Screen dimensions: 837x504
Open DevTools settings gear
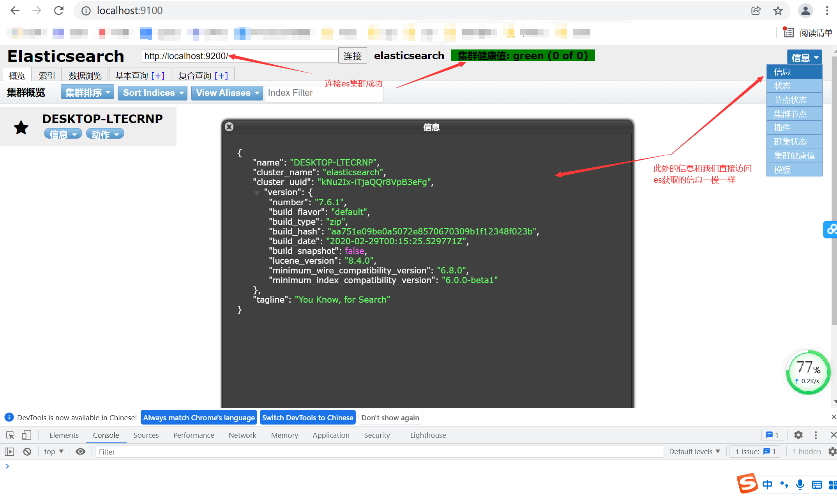click(x=798, y=435)
